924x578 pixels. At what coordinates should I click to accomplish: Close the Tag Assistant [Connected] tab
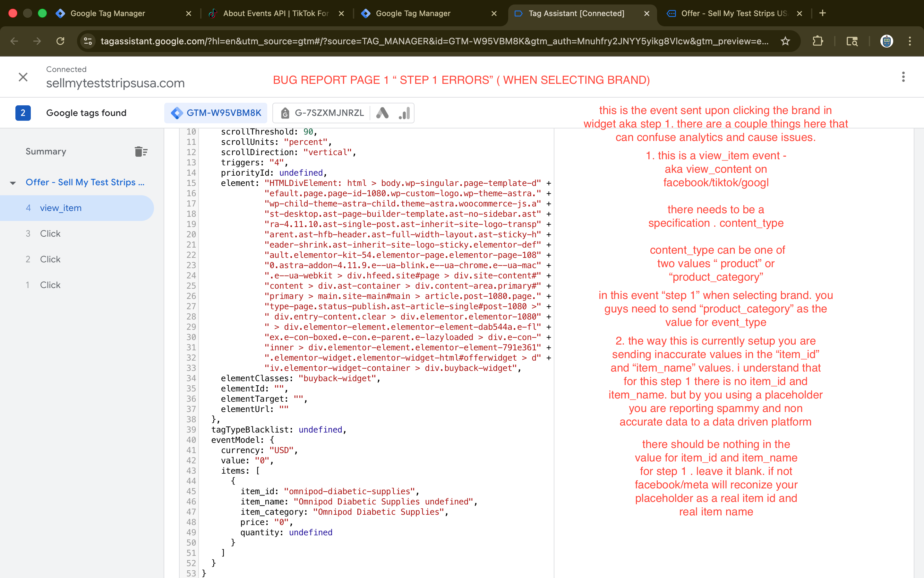[x=646, y=13]
